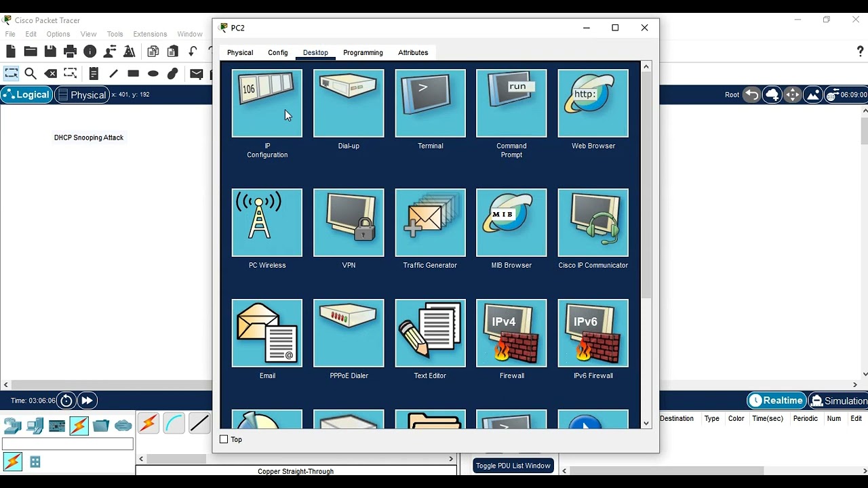Launch the PPPoE Dialer

click(349, 333)
